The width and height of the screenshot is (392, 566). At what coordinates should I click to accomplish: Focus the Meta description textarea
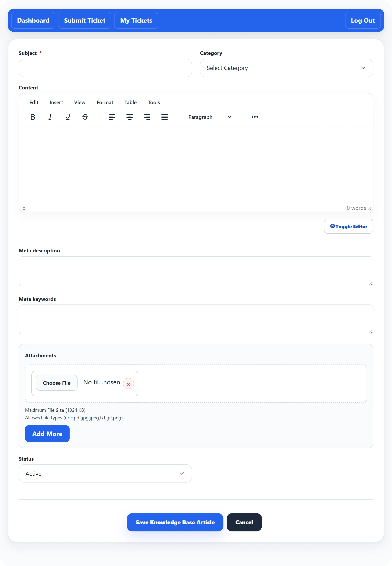[196, 271]
